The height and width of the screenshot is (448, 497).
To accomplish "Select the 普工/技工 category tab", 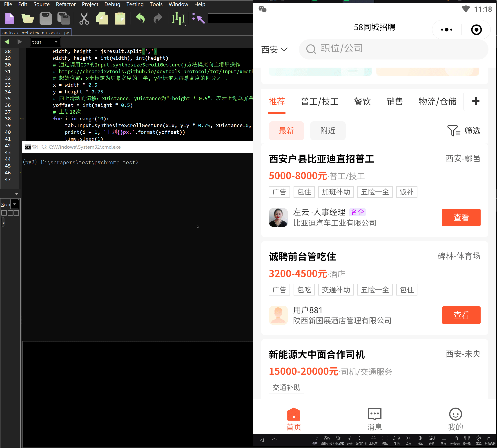I will pos(319,102).
